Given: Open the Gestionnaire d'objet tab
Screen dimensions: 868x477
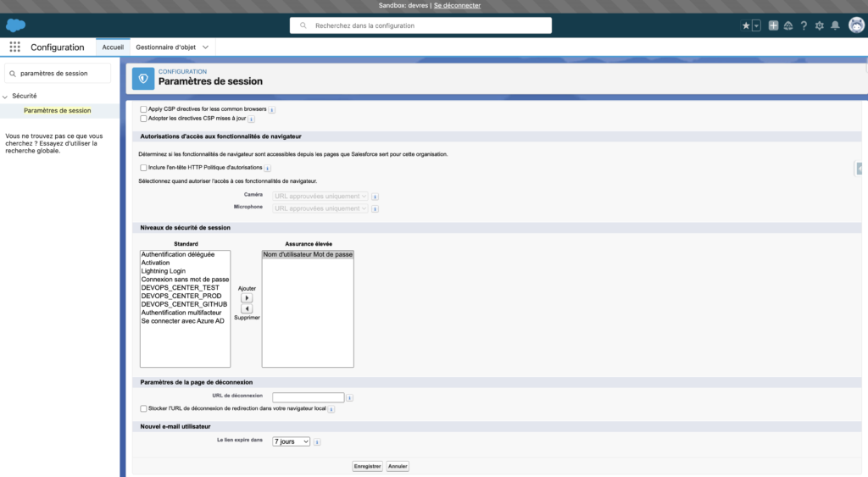Looking at the screenshot, I should [x=165, y=47].
